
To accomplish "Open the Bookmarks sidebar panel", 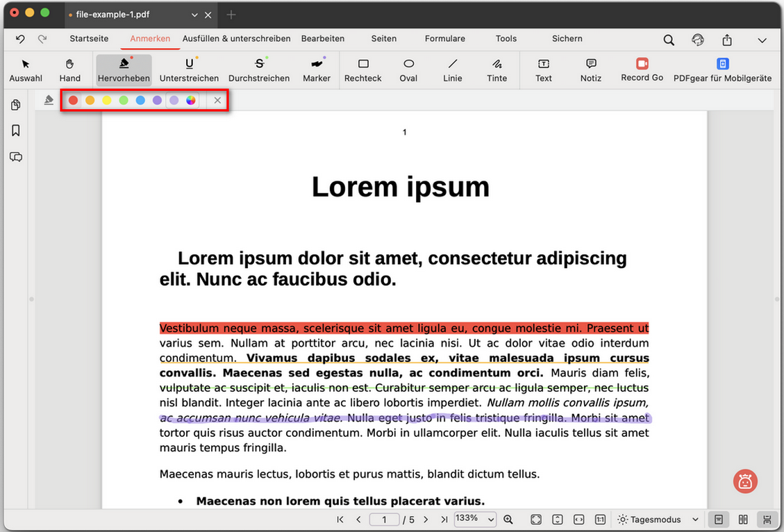I will 16,131.
